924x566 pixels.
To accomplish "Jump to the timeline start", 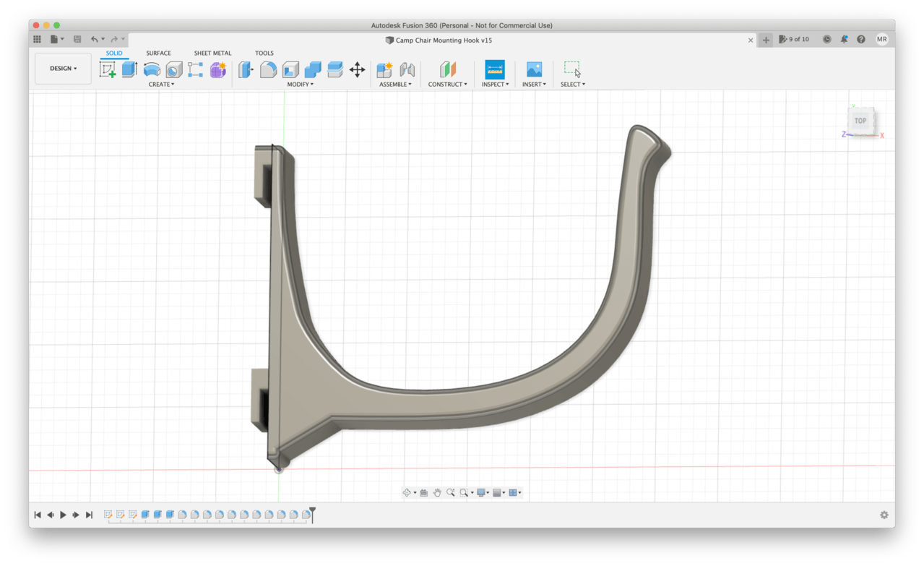I will tap(38, 515).
